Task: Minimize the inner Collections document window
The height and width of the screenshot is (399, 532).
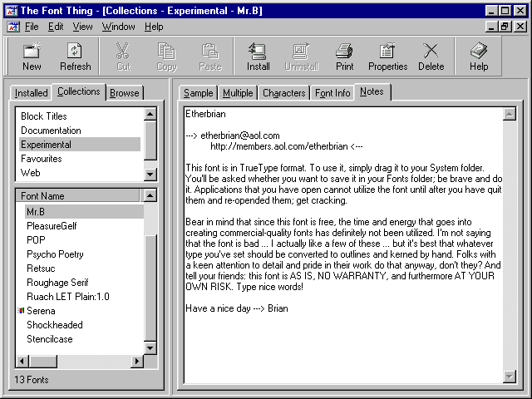Action: coord(491,27)
